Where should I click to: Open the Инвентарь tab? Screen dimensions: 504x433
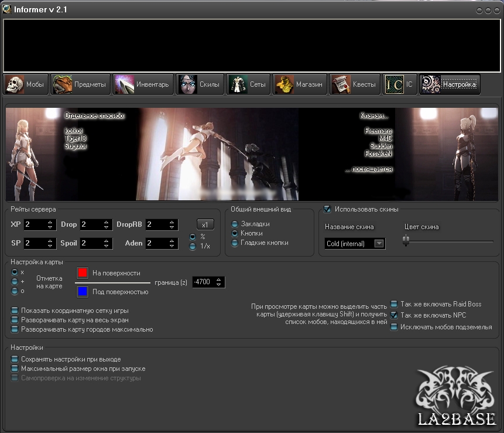click(143, 84)
